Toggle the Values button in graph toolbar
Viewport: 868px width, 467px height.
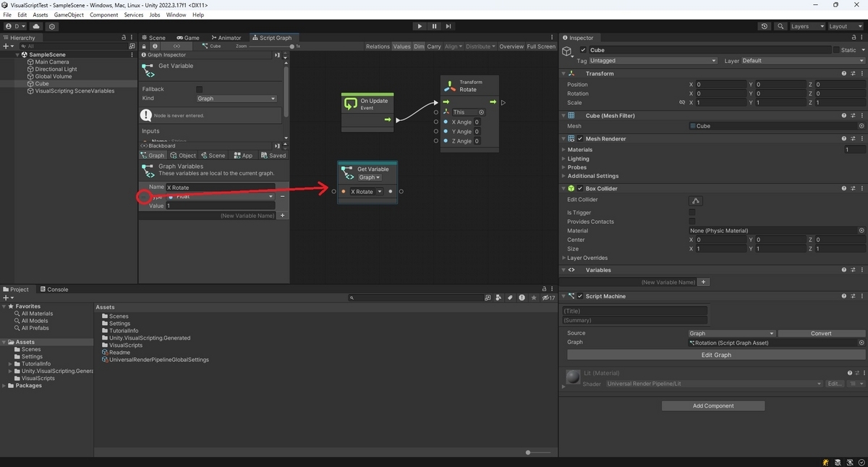click(x=401, y=46)
